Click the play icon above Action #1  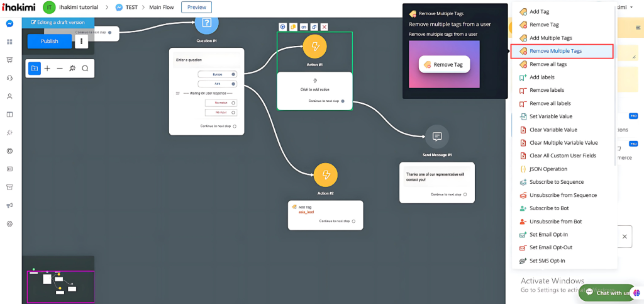283,27
